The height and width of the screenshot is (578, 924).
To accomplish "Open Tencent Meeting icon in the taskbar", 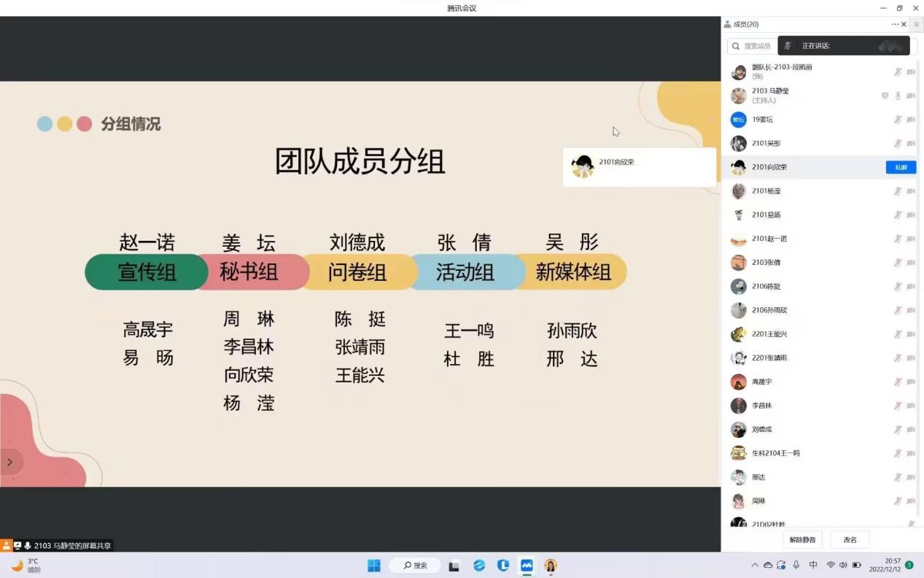I will 527,566.
